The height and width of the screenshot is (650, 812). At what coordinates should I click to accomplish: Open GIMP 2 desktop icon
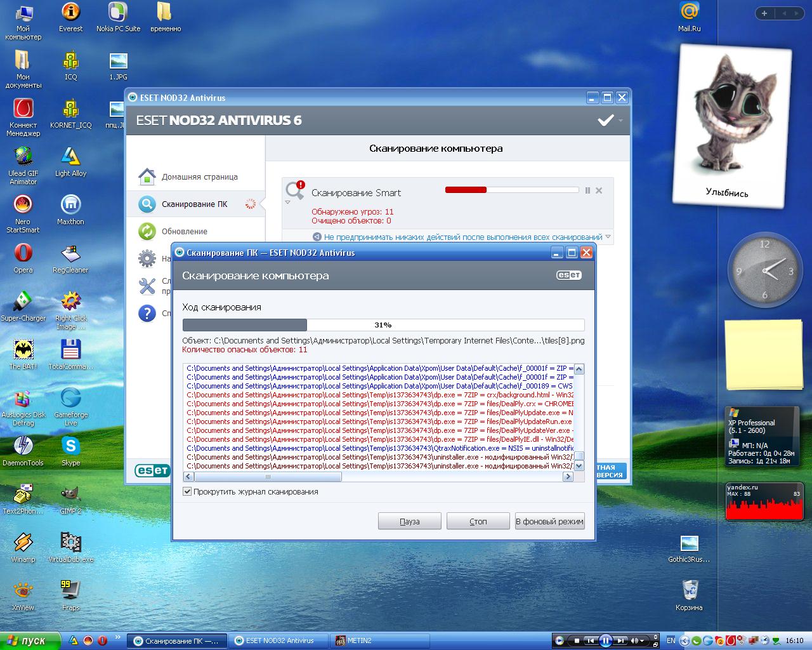click(70, 500)
